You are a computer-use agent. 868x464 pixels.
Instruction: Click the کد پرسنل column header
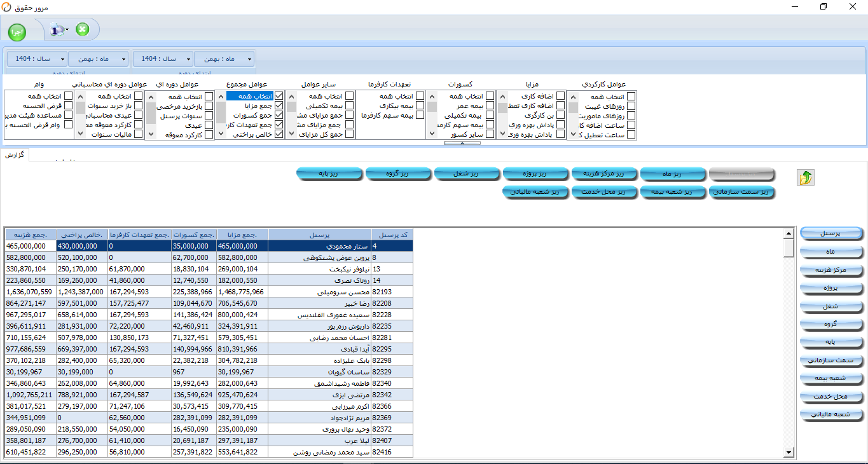[x=392, y=234]
